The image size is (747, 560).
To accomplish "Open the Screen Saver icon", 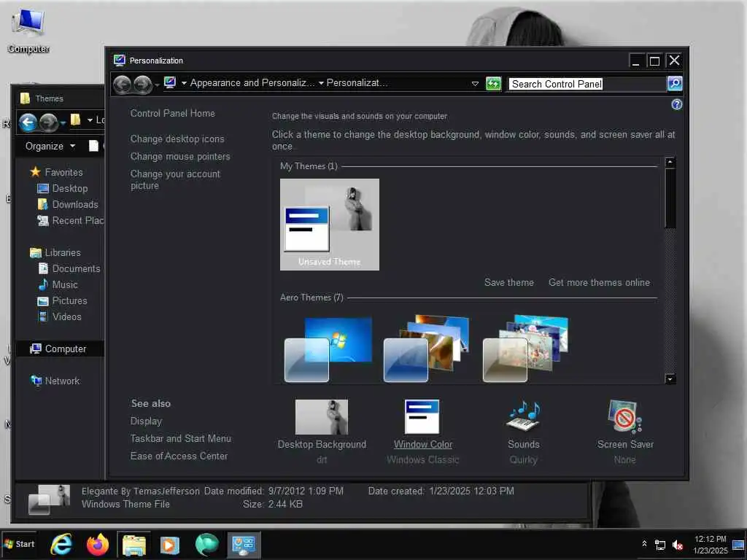I will click(624, 416).
